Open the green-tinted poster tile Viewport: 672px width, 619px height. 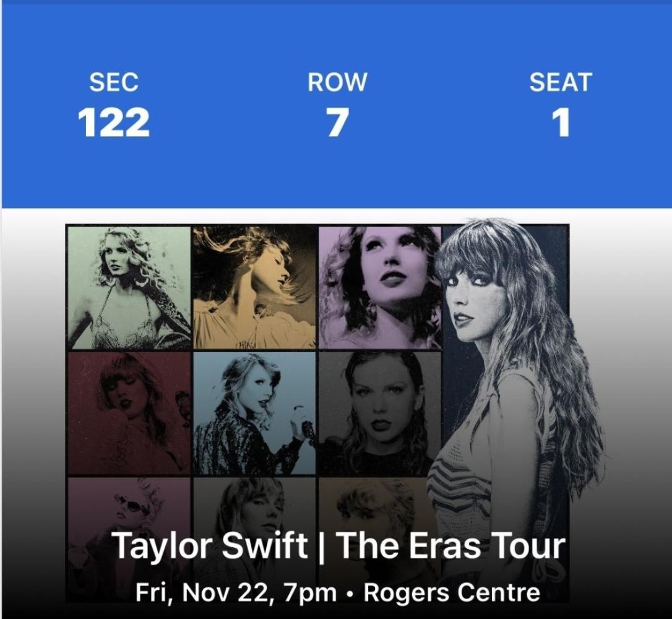pos(129,288)
